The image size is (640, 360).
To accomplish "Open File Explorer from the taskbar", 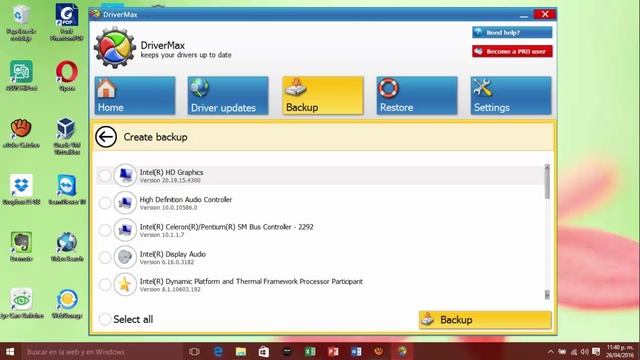I will (x=241, y=351).
